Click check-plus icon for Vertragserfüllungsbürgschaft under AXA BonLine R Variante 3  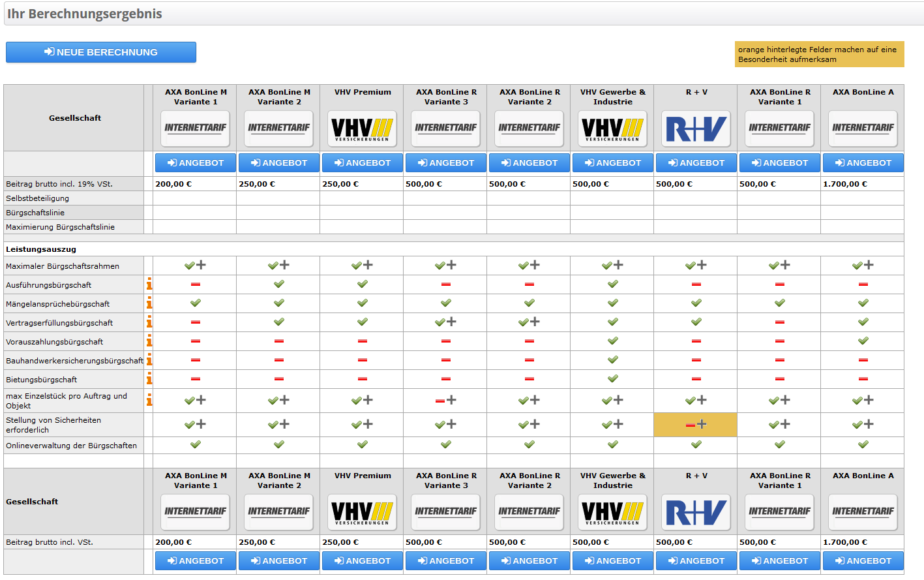pyautogui.click(x=446, y=322)
